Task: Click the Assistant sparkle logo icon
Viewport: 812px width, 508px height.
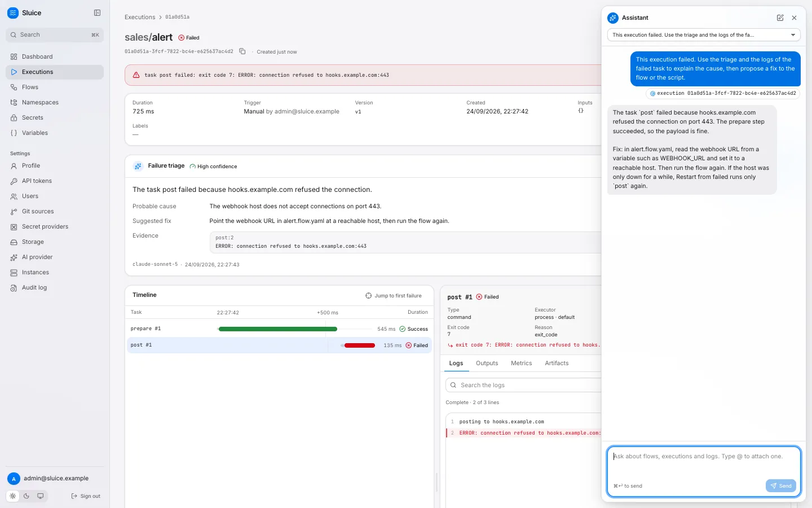Action: (613, 18)
